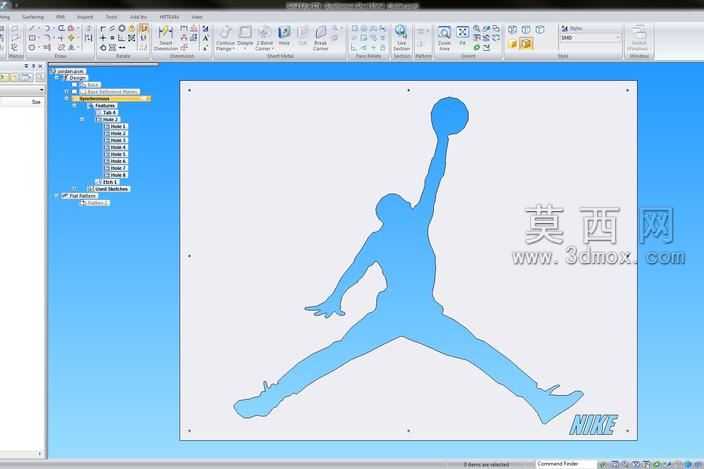Select Hole 1 in the feature tree
This screenshot has height=469, width=704.
click(x=118, y=127)
